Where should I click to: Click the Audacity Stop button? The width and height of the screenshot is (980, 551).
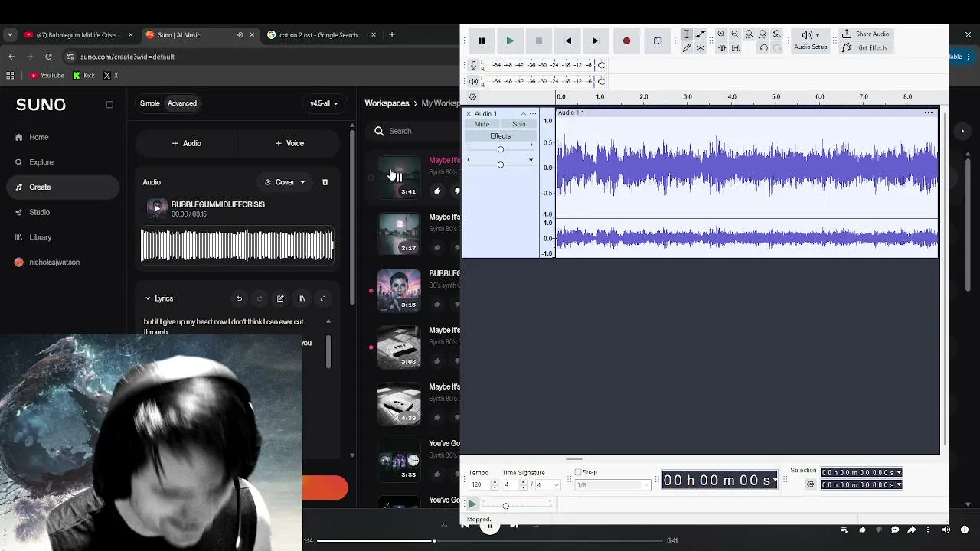point(539,41)
